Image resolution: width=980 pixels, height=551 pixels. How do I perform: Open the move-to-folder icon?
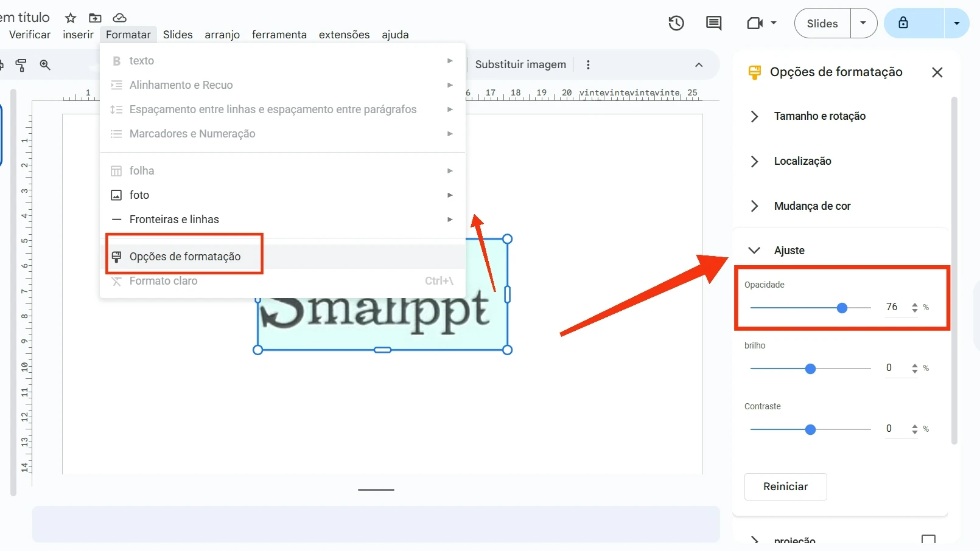95,18
